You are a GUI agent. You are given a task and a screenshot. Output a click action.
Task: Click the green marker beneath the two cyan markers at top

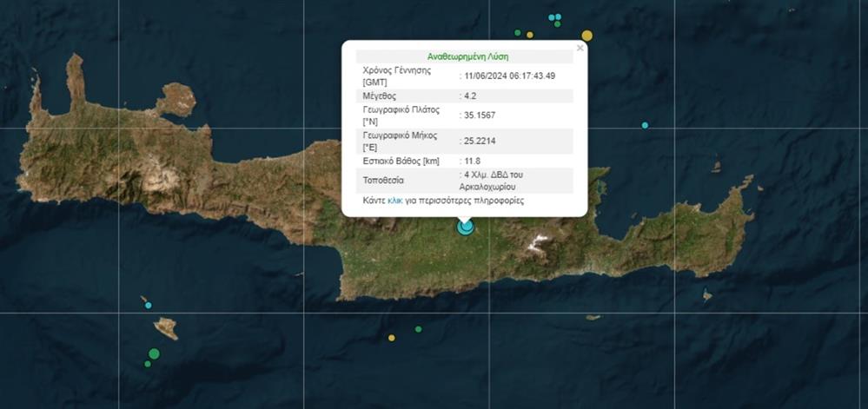557,24
